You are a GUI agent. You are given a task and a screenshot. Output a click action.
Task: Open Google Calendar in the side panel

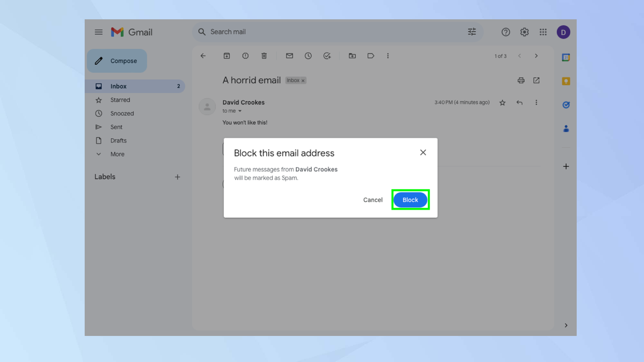click(566, 57)
